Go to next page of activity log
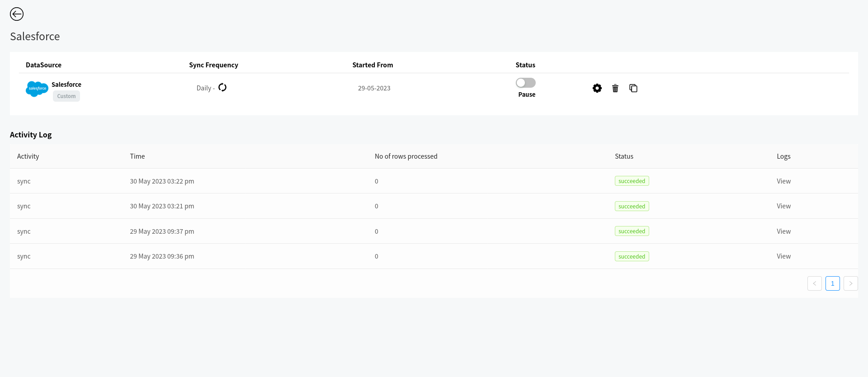This screenshot has height=377, width=868. tap(851, 283)
